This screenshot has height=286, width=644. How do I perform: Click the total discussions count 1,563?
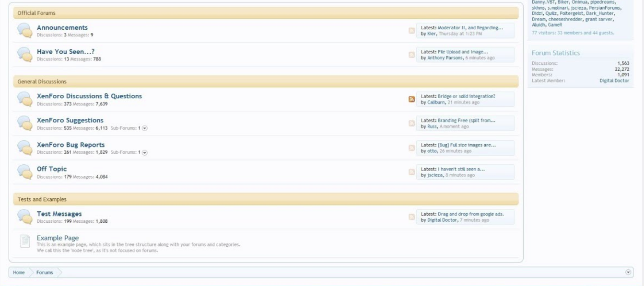coord(623,63)
